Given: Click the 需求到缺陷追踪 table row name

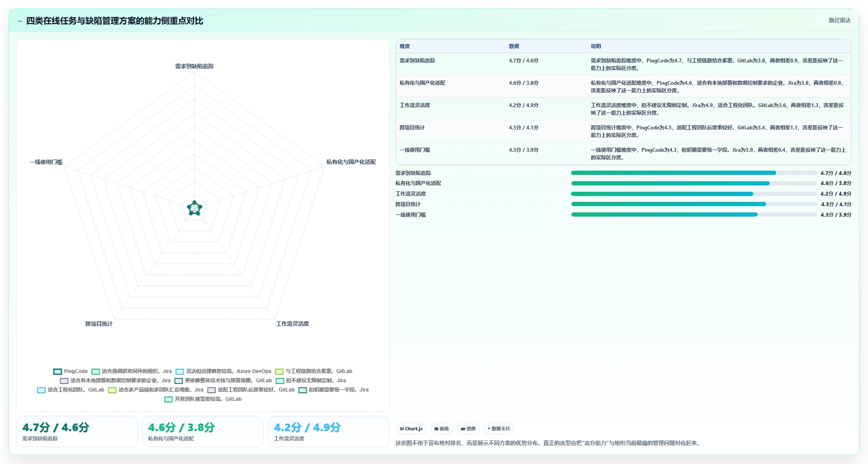Looking at the screenshot, I should coord(417,61).
